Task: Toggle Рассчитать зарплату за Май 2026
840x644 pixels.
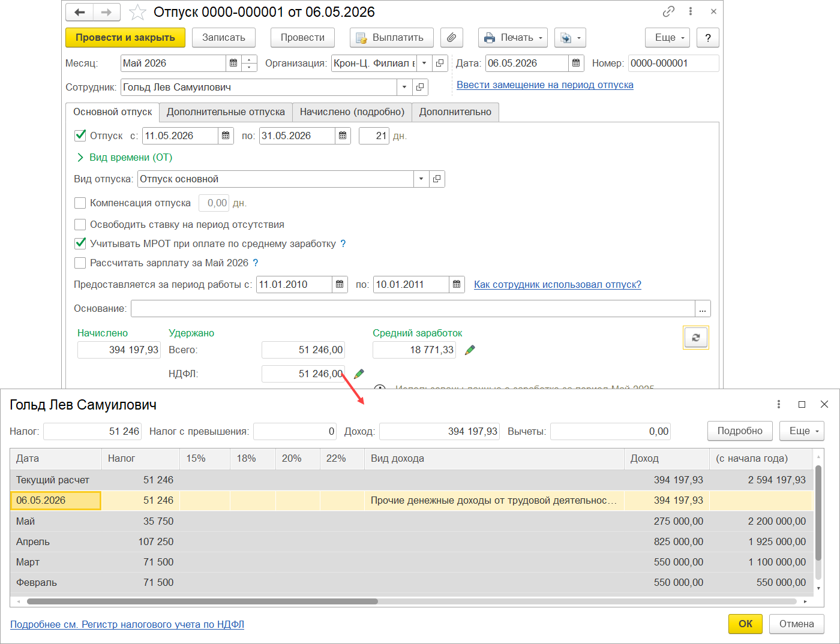Action: (80, 263)
